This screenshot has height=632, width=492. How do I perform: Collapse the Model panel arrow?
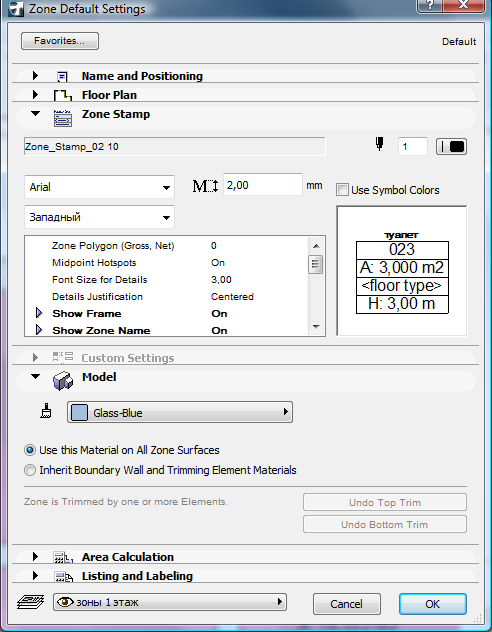35,376
